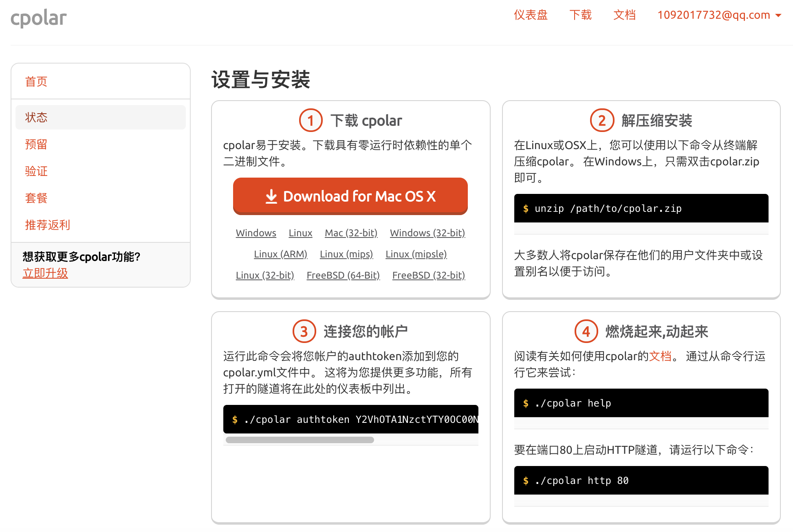Click the cpolar logo
Image resolution: width=793 pixels, height=532 pixels.
(x=38, y=18)
